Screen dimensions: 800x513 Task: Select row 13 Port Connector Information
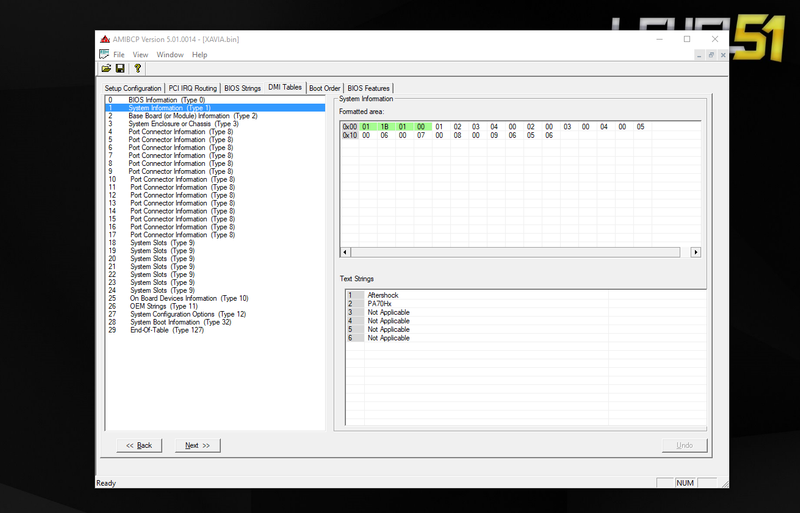coord(215,203)
